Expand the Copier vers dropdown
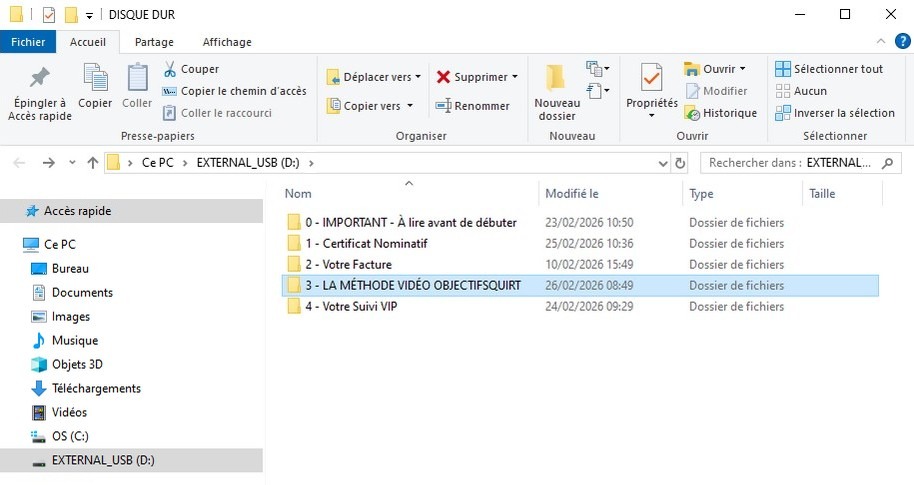914x485 pixels. click(x=409, y=106)
